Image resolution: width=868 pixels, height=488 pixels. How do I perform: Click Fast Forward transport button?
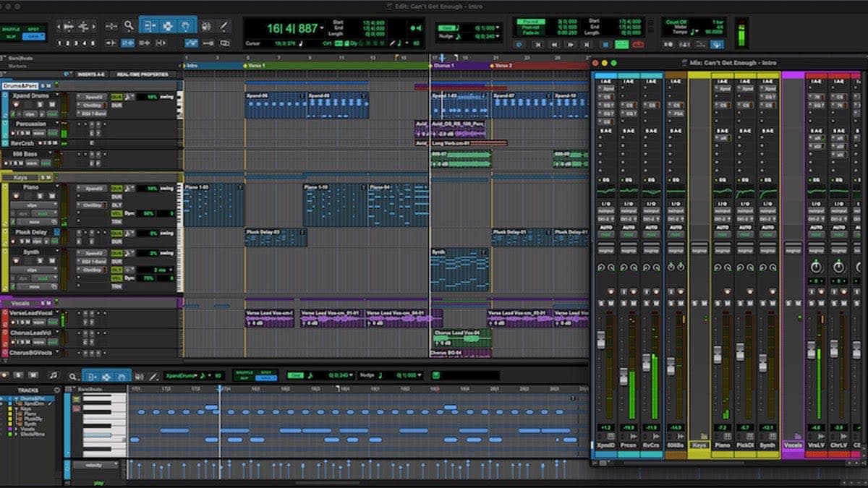[x=571, y=44]
